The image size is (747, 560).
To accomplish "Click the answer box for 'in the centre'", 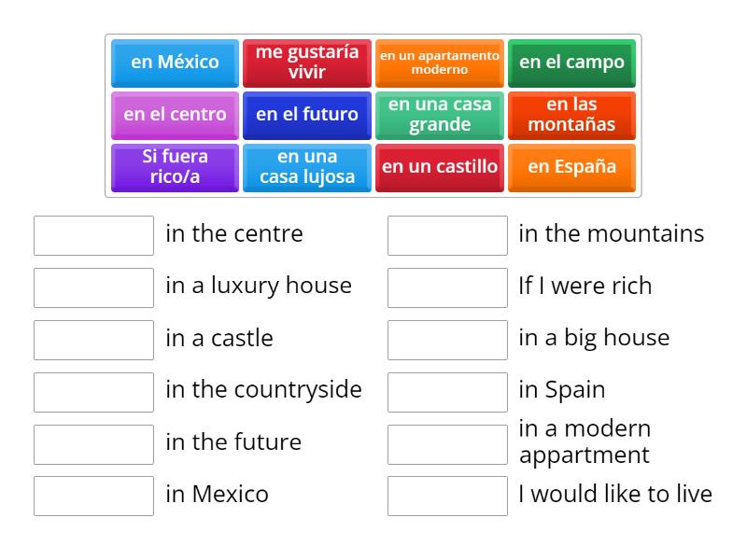I will pyautogui.click(x=93, y=235).
